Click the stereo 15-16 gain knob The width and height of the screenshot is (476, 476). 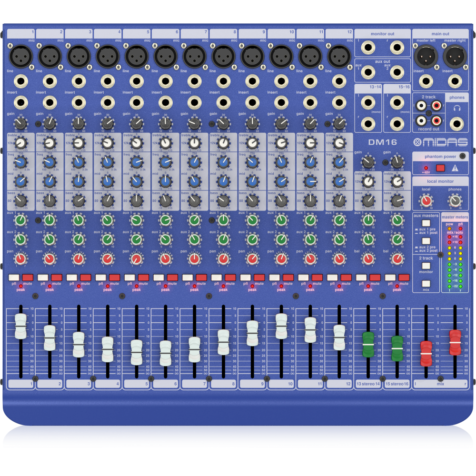pyautogui.click(x=397, y=162)
